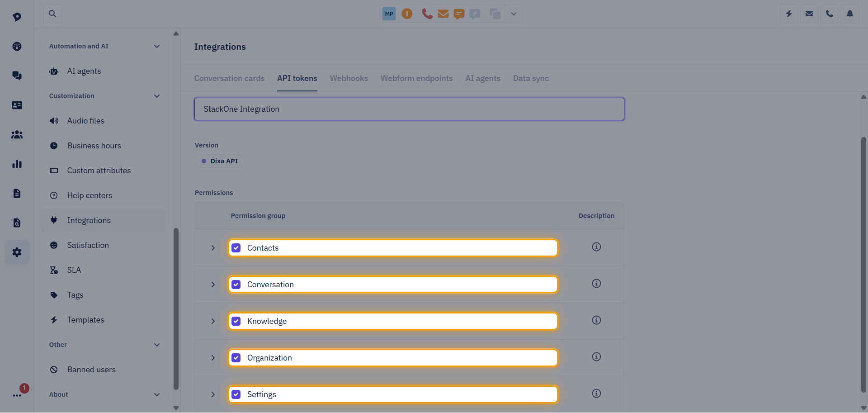Click the notification bell icon
This screenshot has height=413, width=868.
pyautogui.click(x=850, y=14)
